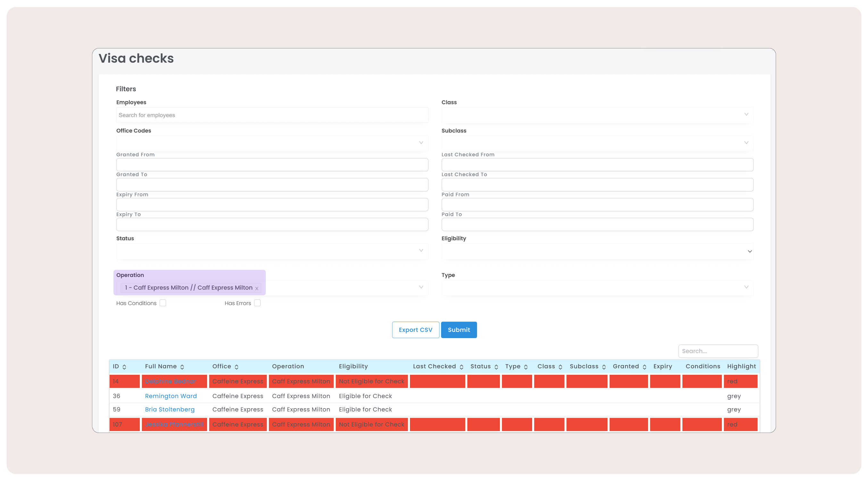Tick the Has Errors checkbox
868x481 pixels.
pos(257,303)
